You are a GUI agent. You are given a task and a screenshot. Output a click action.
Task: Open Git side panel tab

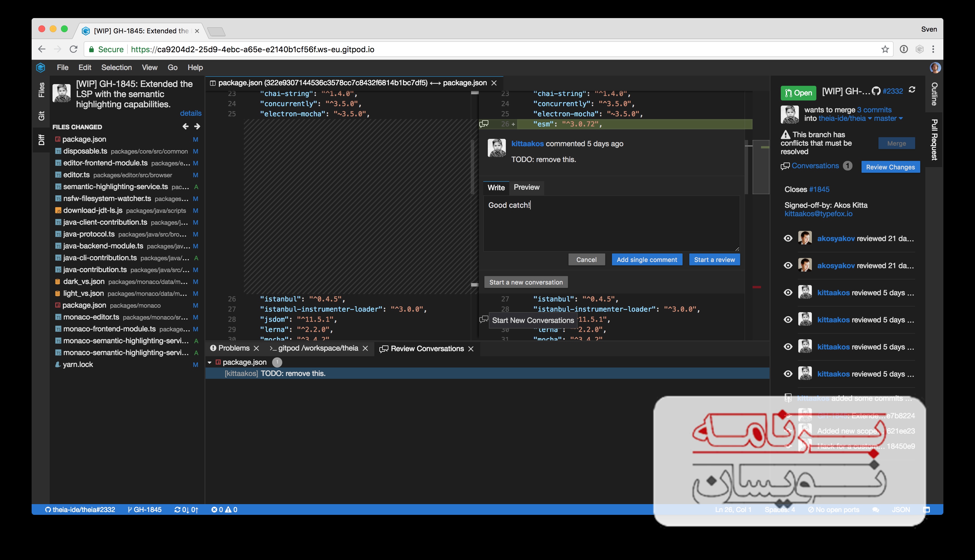coord(41,115)
